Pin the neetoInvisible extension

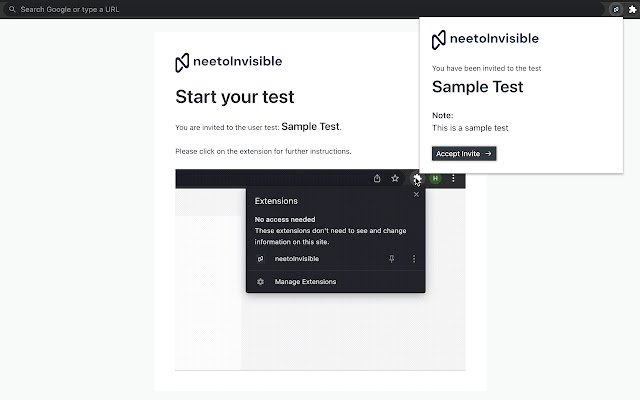pyautogui.click(x=391, y=259)
